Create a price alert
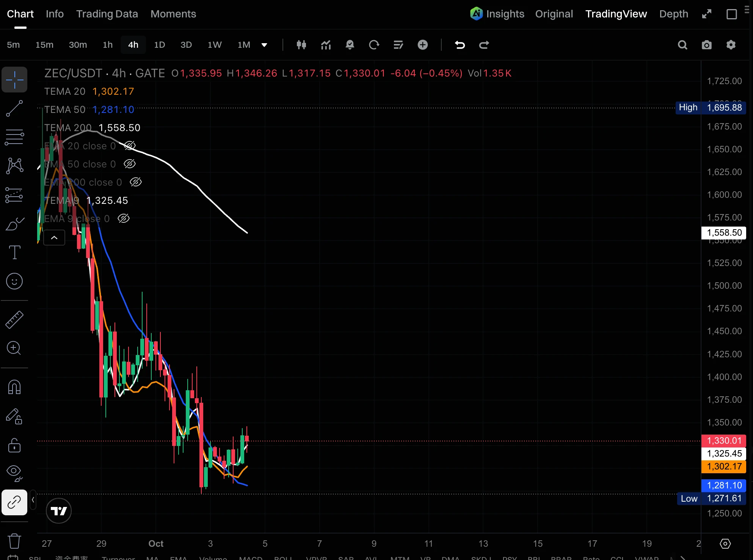The image size is (753, 560). pos(350,45)
